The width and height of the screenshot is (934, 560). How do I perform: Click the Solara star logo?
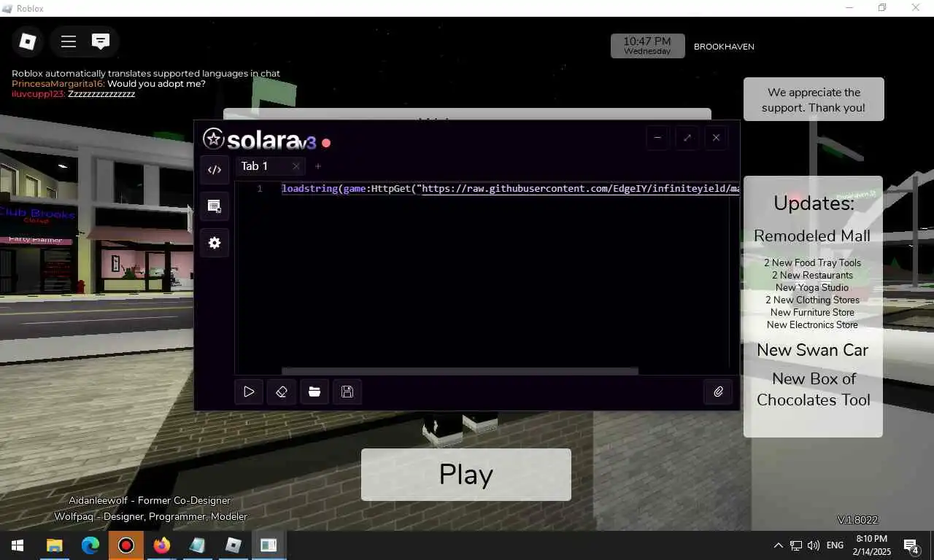213,139
